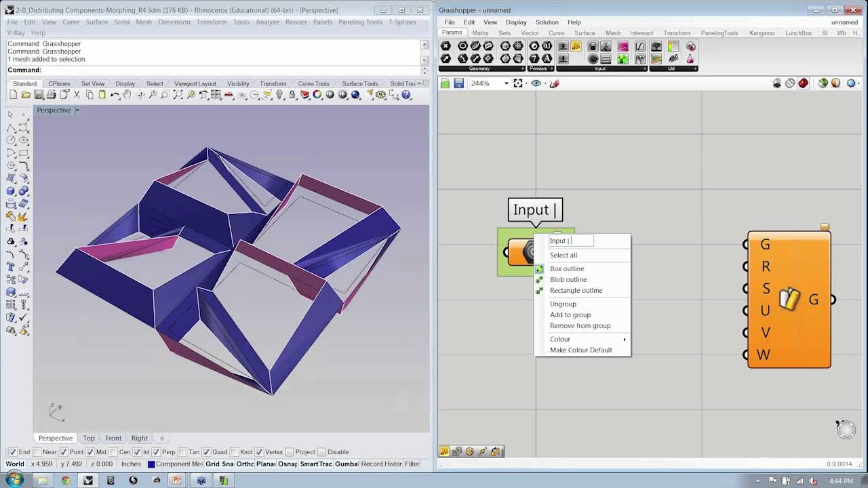Select the Circle tool in Rhino sidebar
This screenshot has height=488, width=868.
11,140
